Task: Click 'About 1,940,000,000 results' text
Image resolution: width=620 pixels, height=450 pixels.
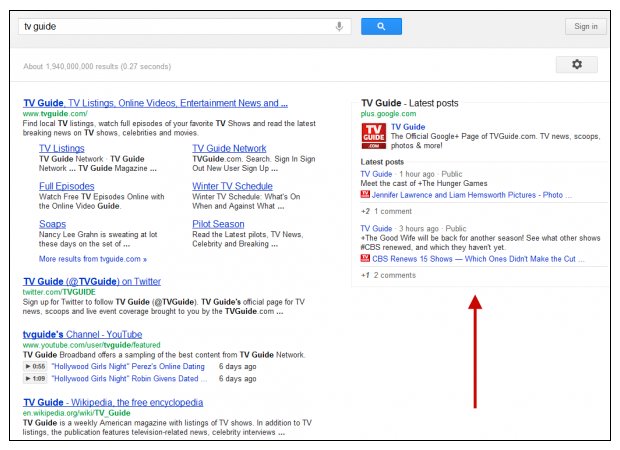Action: click(97, 66)
